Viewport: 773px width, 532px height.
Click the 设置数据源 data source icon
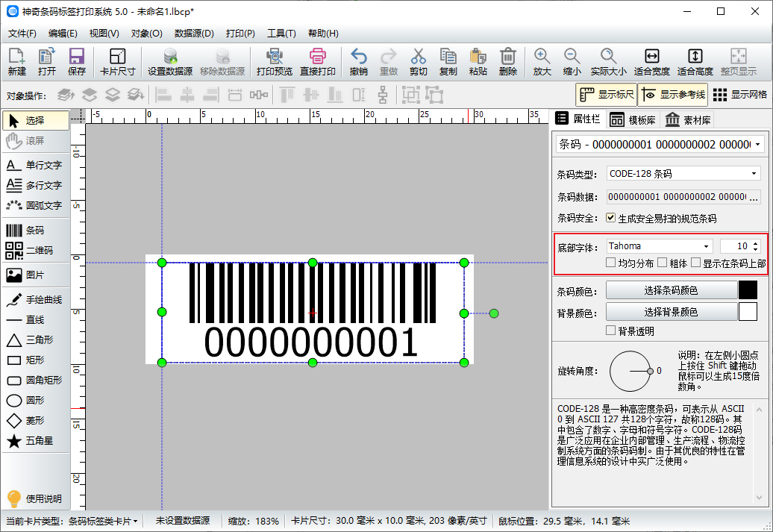(170, 62)
